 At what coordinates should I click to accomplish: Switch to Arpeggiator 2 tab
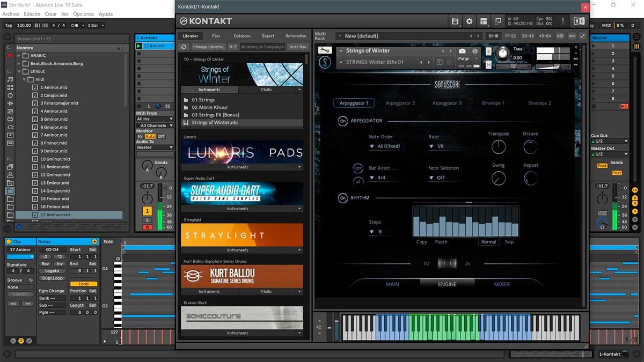[400, 103]
